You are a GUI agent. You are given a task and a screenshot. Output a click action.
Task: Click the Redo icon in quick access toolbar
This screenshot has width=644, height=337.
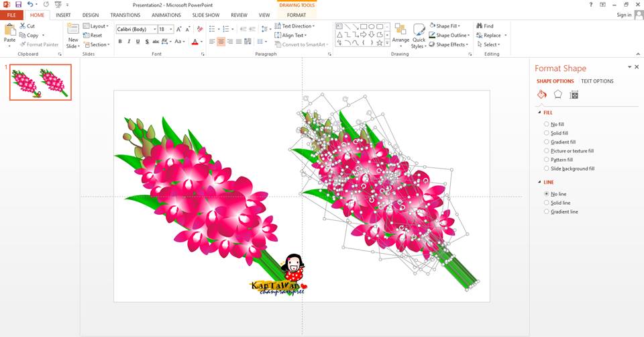pyautogui.click(x=46, y=5)
